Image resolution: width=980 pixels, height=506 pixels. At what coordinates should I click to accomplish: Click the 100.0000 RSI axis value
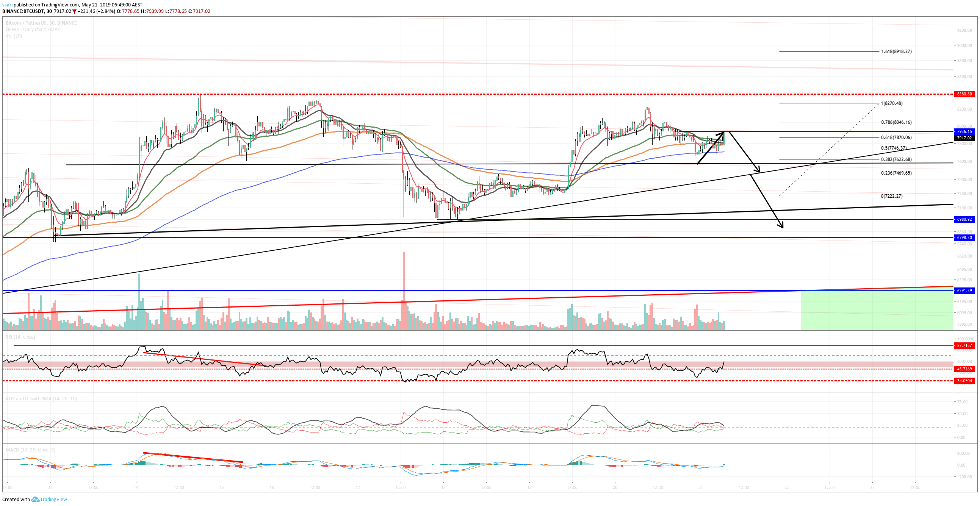pyautogui.click(x=966, y=339)
